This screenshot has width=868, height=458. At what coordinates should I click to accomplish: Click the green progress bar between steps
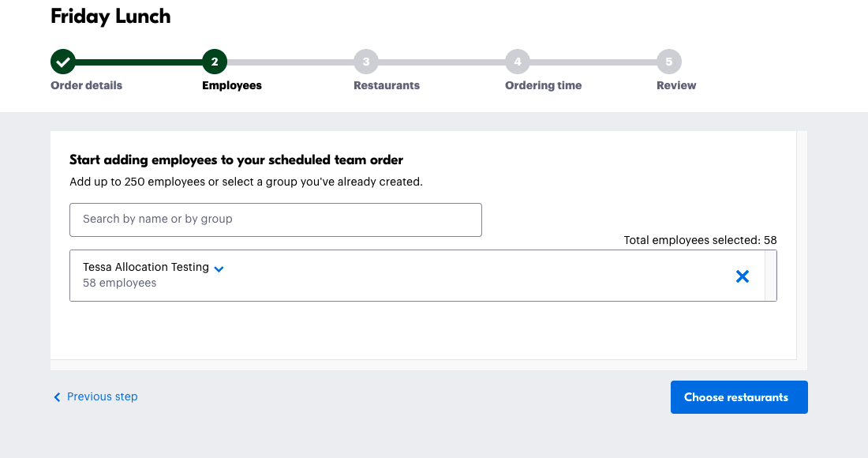(139, 62)
